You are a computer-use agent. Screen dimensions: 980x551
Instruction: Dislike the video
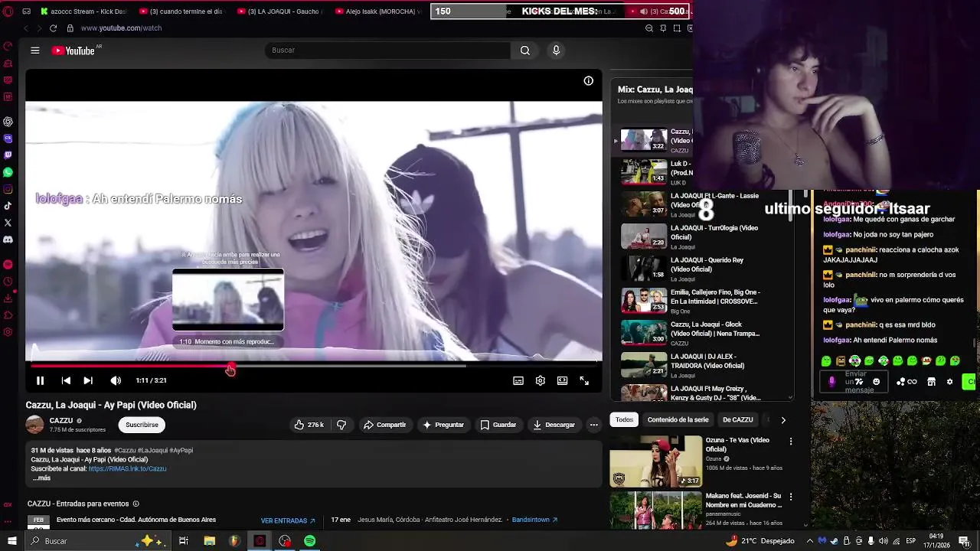pos(341,425)
